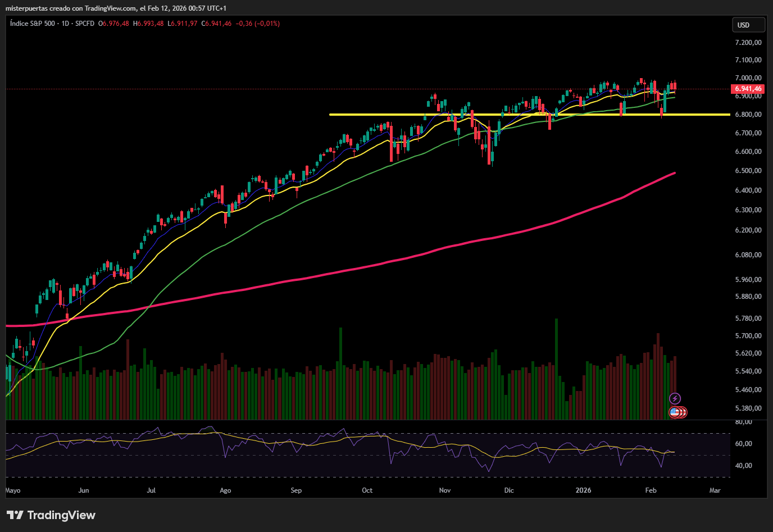
Task: Click the open value O6.976,48
Action: point(113,24)
